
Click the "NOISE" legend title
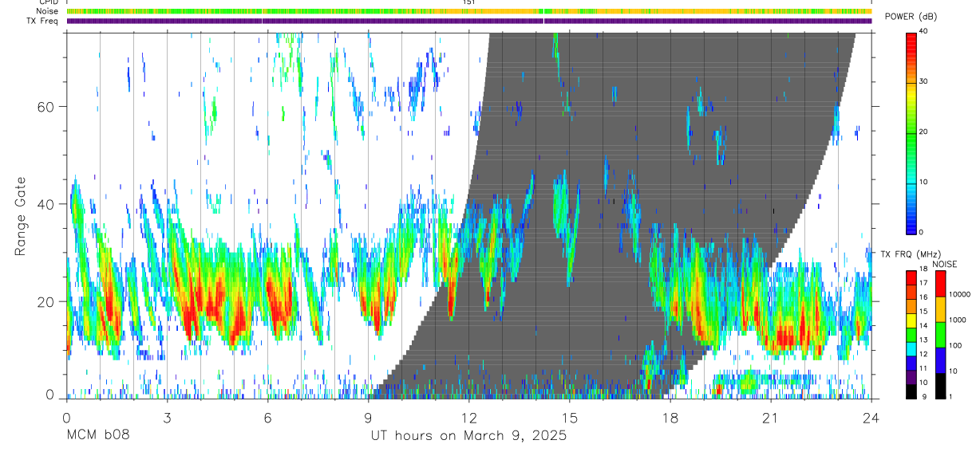[946, 264]
